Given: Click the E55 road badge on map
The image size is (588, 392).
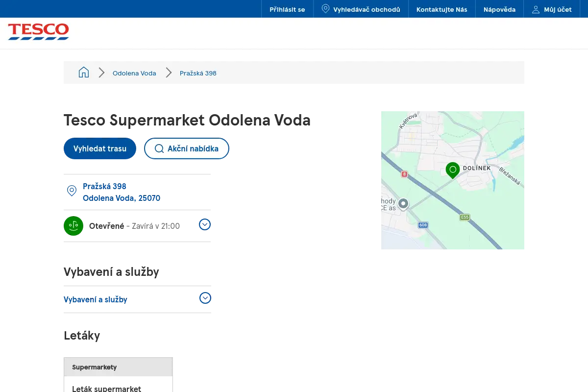Looking at the screenshot, I should (465, 217).
